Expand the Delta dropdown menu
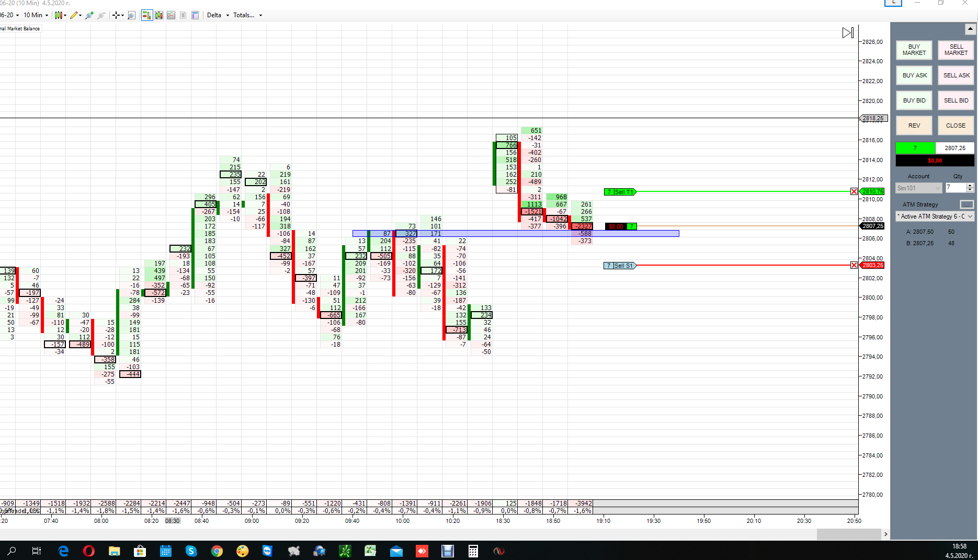This screenshot has width=978, height=560. [x=218, y=15]
